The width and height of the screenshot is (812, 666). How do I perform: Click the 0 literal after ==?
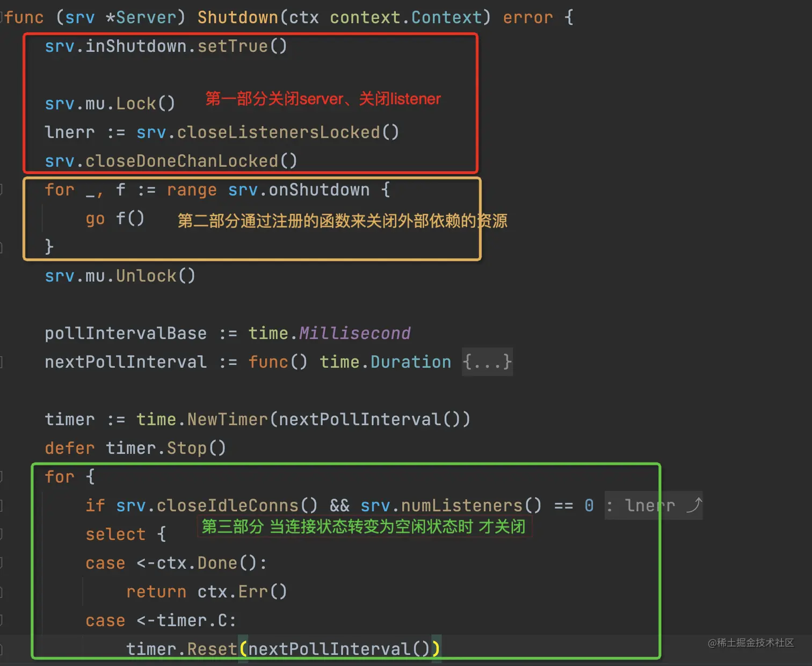(x=589, y=505)
